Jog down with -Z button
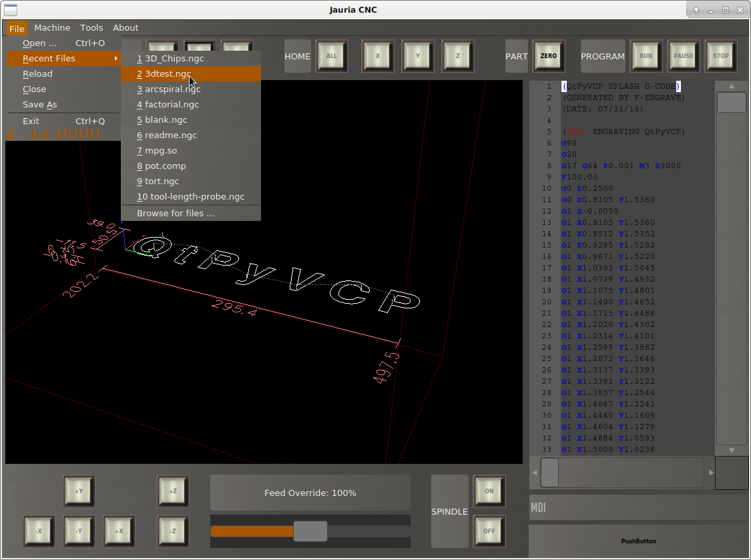751x560 pixels. (173, 531)
